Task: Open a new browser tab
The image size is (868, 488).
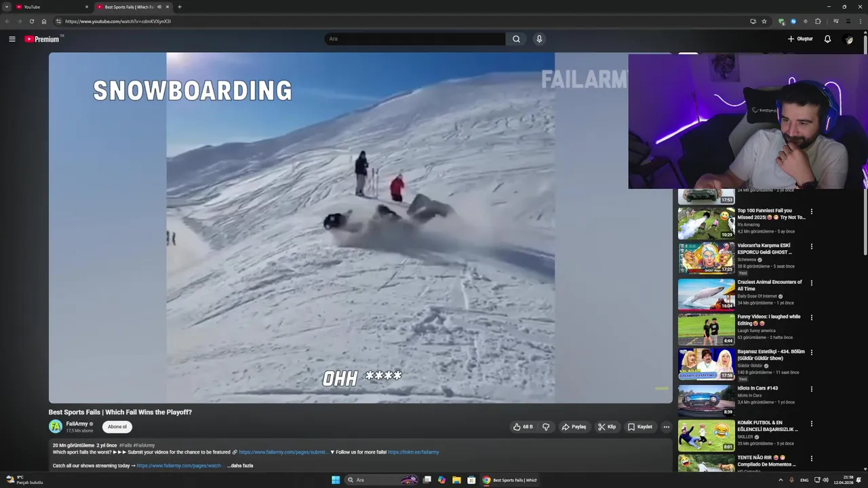Action: click(x=179, y=7)
